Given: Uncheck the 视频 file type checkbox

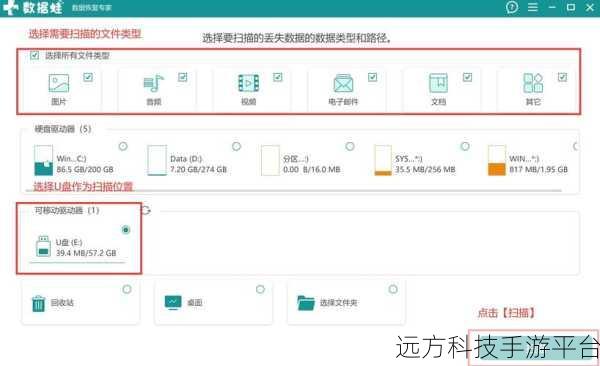Looking at the screenshot, I should 277,77.
